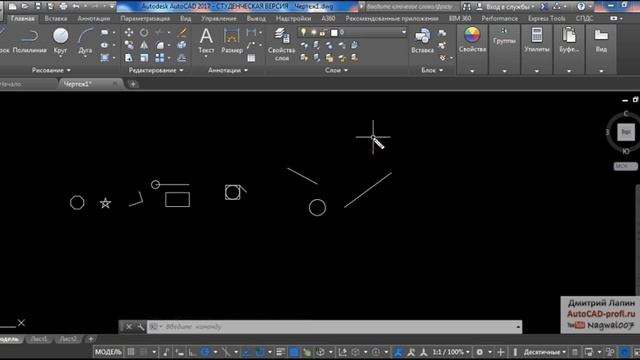Toggle Ortho mode in the status bar
640x360 pixels.
(x=192, y=352)
